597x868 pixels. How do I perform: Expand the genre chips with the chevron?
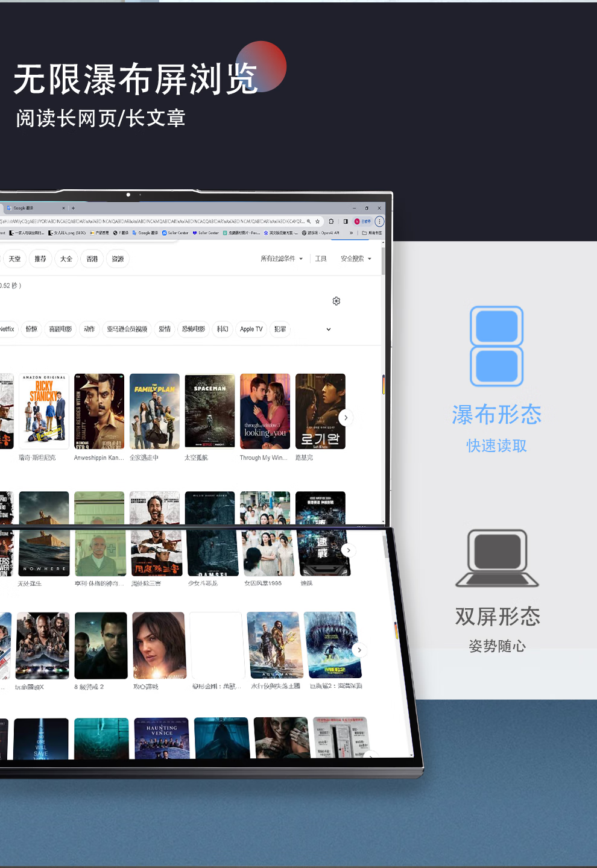(x=329, y=329)
